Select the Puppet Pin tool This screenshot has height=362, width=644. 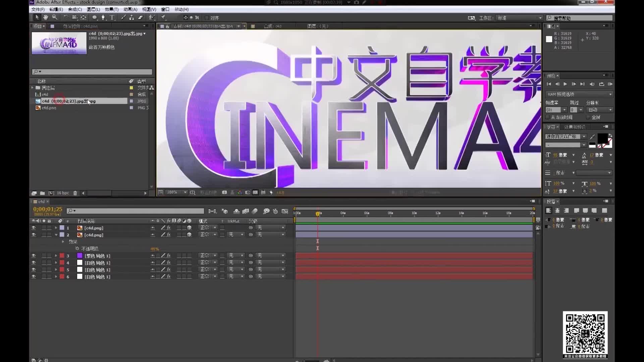coord(164,17)
